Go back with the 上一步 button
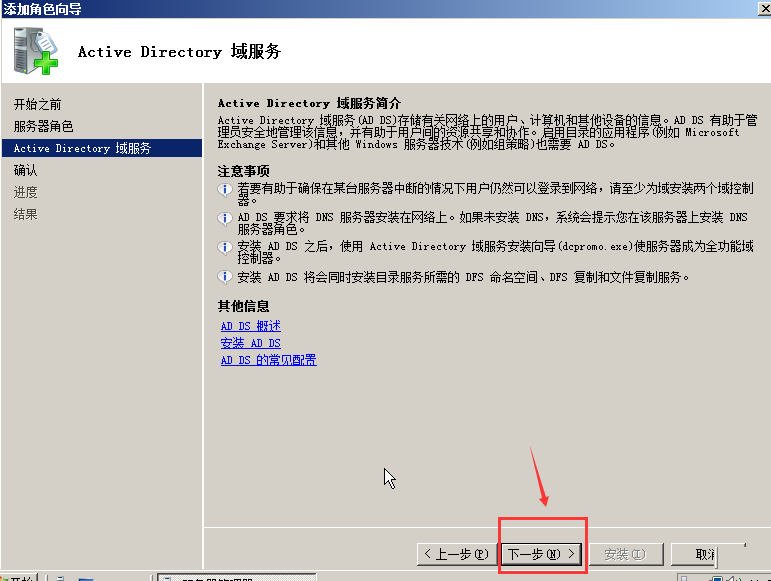 pos(457,554)
